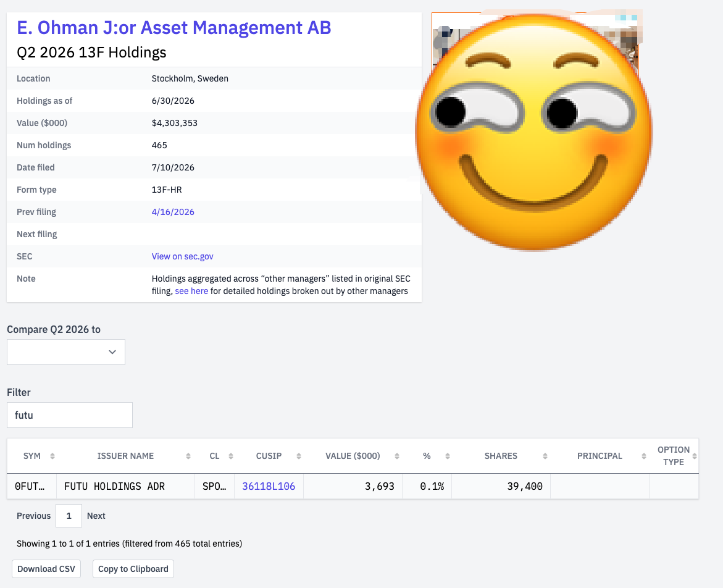The width and height of the screenshot is (723, 588).
Task: Select the FUTU HOLDINGS ADR cell
Action: click(125, 487)
